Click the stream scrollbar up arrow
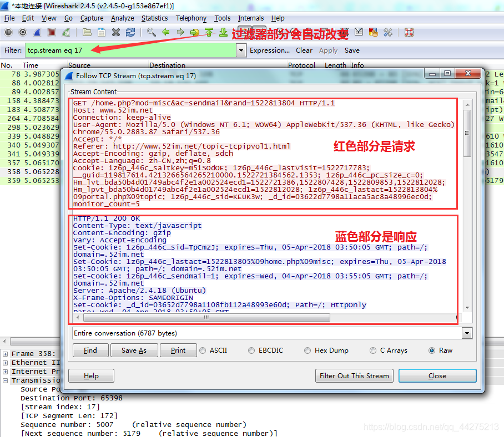The image size is (504, 437). (467, 105)
